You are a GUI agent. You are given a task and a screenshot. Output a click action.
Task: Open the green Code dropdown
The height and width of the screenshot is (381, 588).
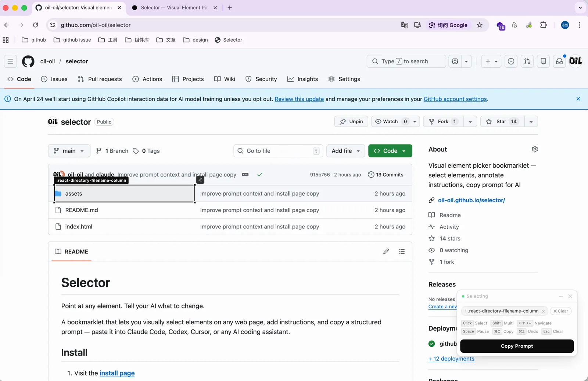tap(390, 151)
